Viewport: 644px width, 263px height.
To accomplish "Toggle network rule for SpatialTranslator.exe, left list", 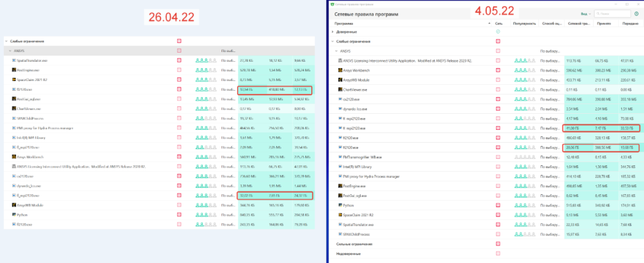I will [x=179, y=60].
